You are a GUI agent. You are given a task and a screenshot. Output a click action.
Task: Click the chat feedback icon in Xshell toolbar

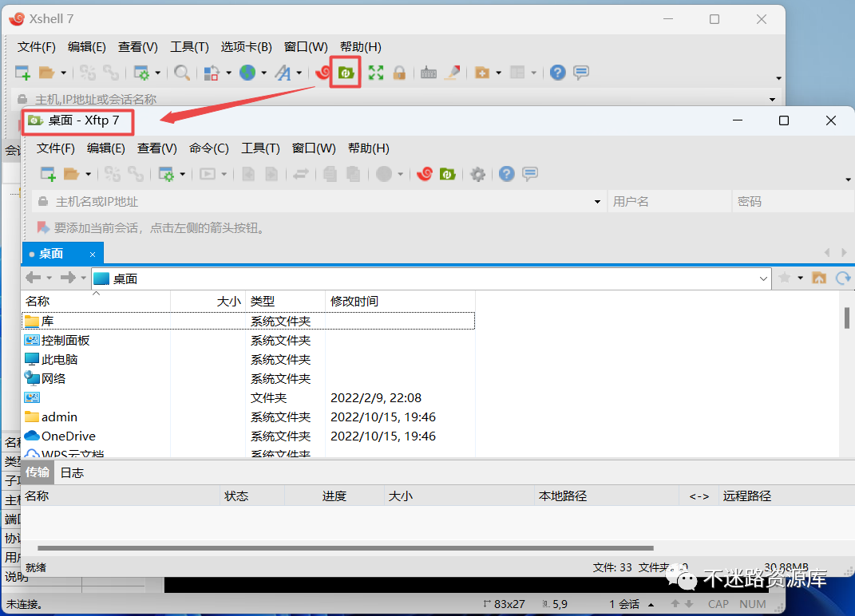point(581,73)
